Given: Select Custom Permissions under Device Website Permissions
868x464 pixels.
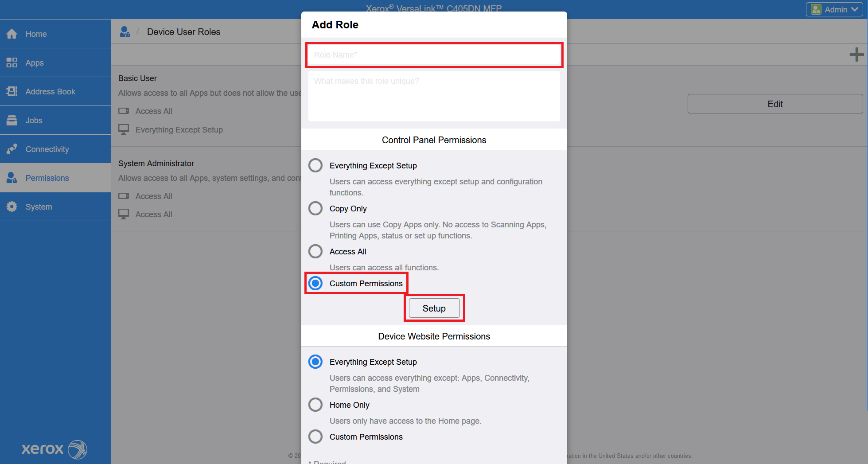Looking at the screenshot, I should [x=315, y=437].
